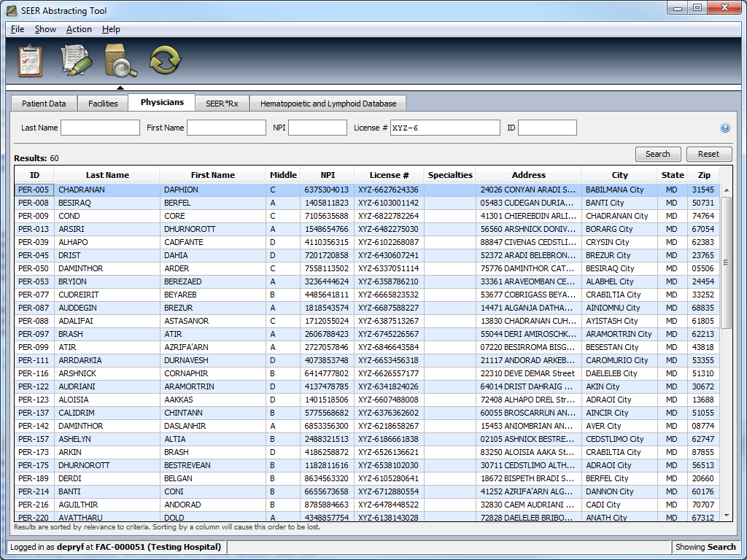Viewport: 747px width, 560px height.
Task: Open the Help menu
Action: [111, 29]
